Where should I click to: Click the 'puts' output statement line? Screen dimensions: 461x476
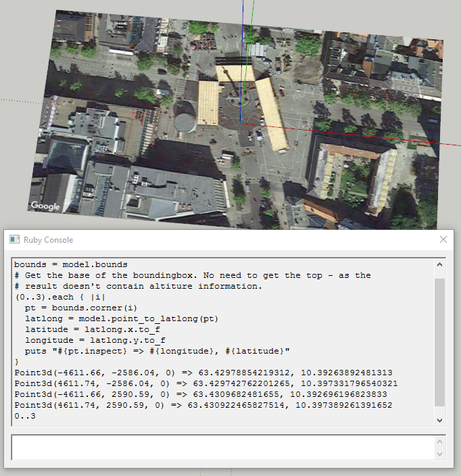[157, 351]
